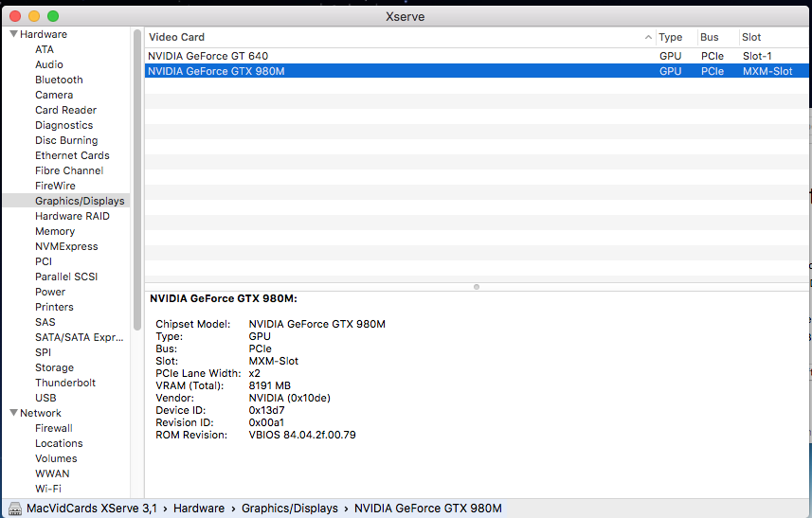Screen dimensions: 812x518
Task: Click the detail heading NVIDIA GeForce GTX 980M:
Action: pos(224,298)
